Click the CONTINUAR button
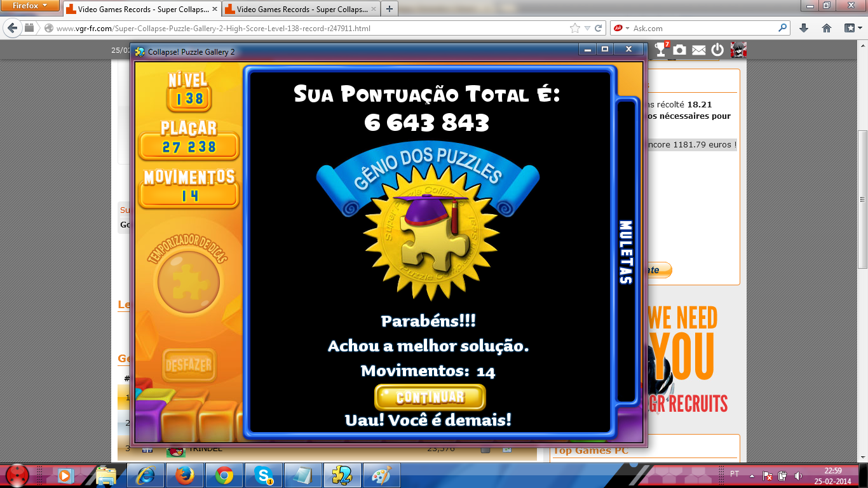Image resolution: width=868 pixels, height=488 pixels. (x=430, y=397)
